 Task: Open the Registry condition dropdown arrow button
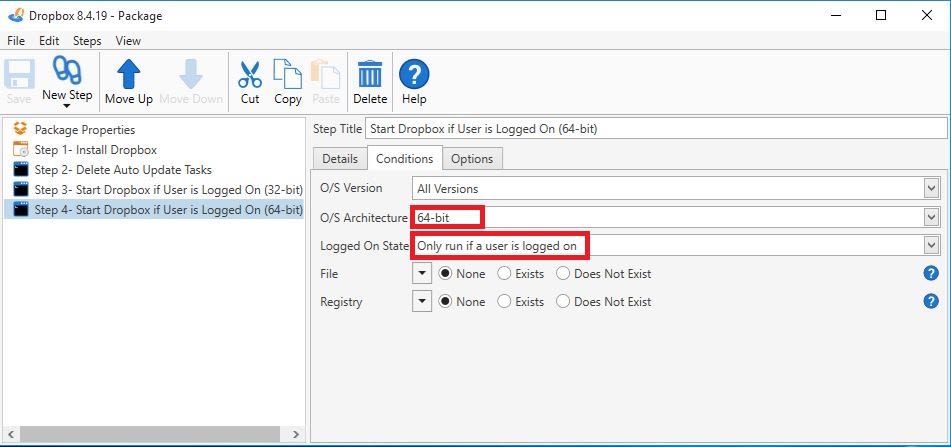pyautogui.click(x=422, y=301)
